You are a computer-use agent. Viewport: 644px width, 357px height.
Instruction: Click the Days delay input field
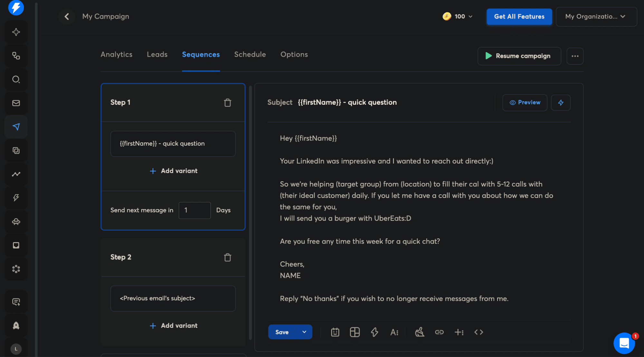(x=195, y=210)
